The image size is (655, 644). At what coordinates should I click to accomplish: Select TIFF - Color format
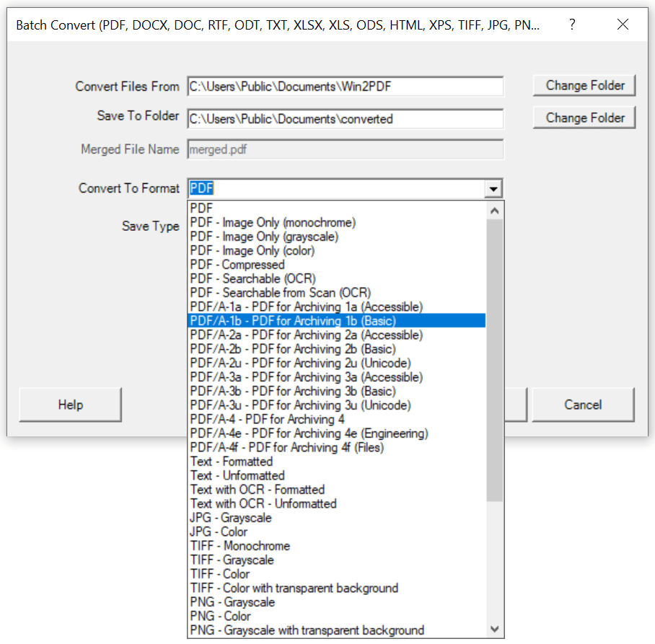pyautogui.click(x=337, y=574)
